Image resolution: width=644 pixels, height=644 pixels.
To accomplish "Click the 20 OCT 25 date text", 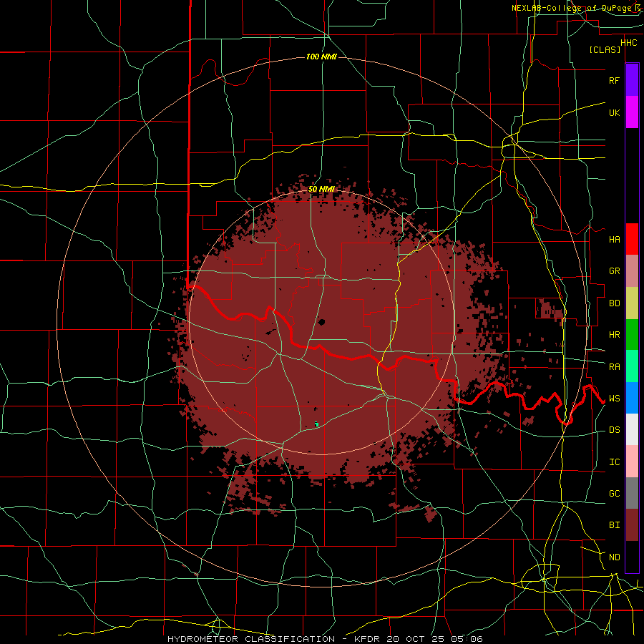I will coord(416,639).
